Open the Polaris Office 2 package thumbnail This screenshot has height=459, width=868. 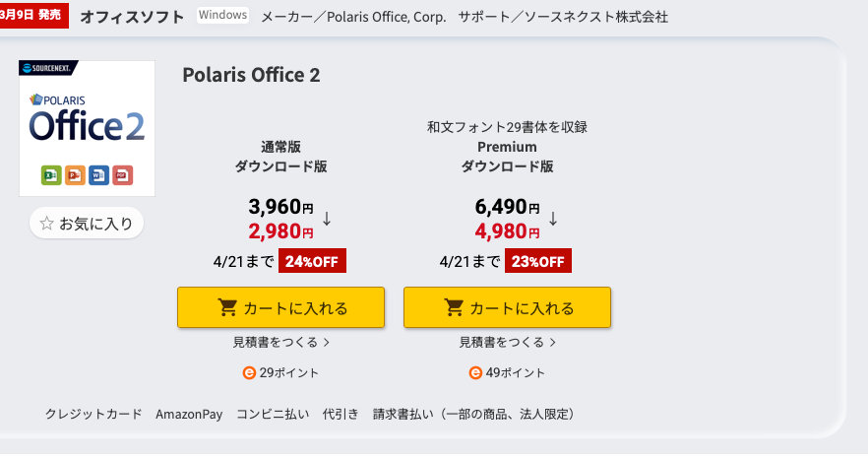pyautogui.click(x=87, y=128)
